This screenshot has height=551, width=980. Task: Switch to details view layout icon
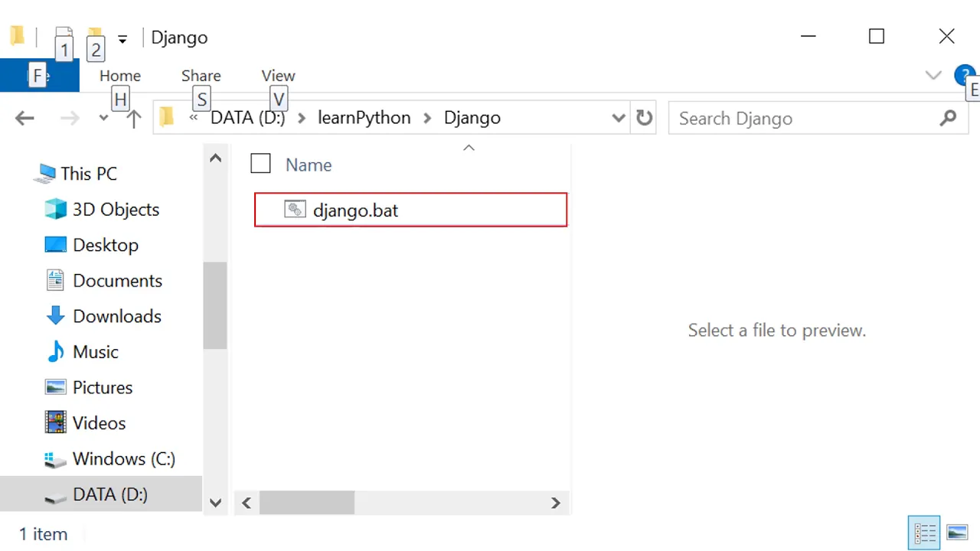point(925,533)
